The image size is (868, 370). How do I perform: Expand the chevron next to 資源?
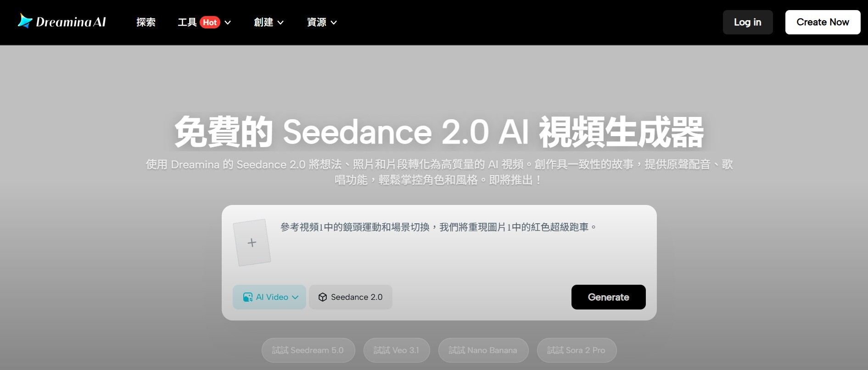[334, 22]
